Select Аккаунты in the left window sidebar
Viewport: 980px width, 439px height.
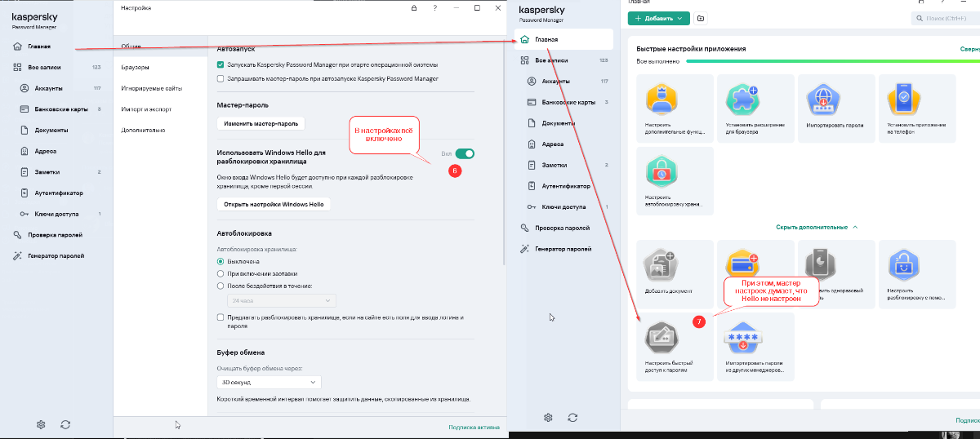click(x=48, y=88)
